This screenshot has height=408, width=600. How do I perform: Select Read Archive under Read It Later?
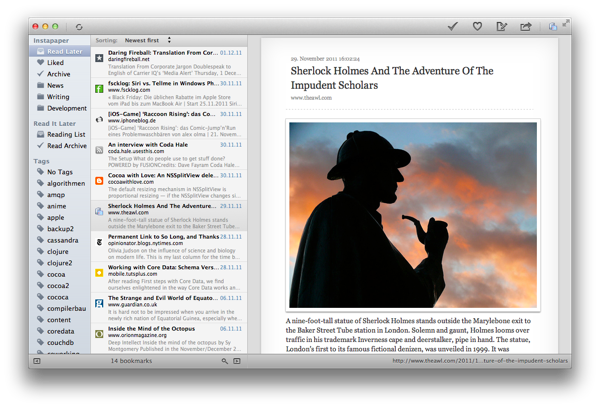click(x=60, y=146)
